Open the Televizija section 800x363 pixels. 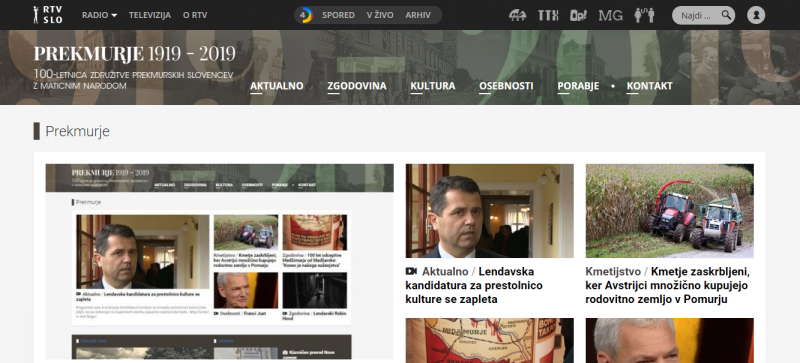coord(150,15)
